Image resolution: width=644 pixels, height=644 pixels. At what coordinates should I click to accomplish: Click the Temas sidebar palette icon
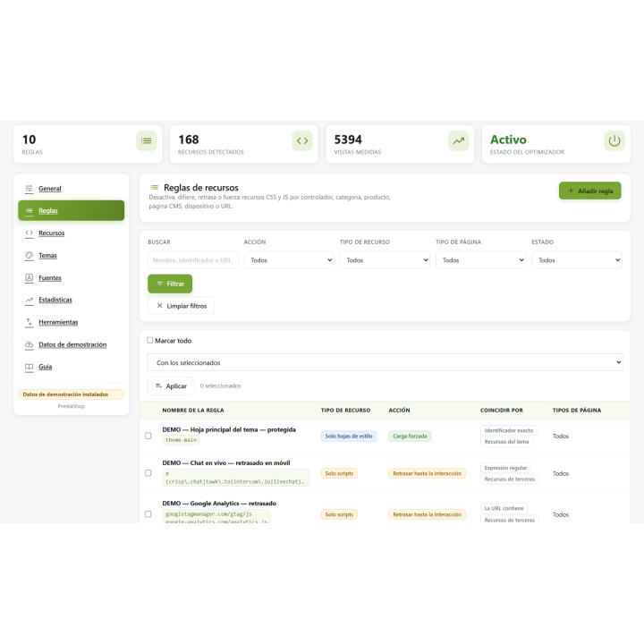coord(30,256)
